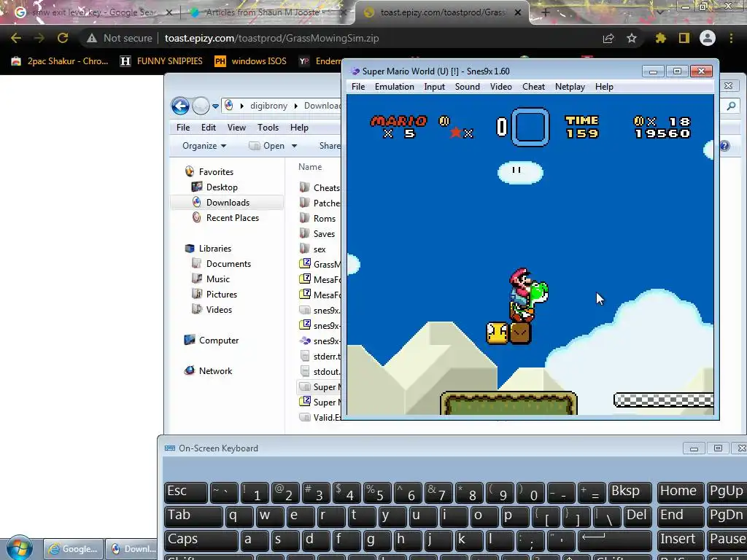747x560 pixels.
Task: Toggle Insert key on On-Screen Keyboard
Action: [x=681, y=540]
